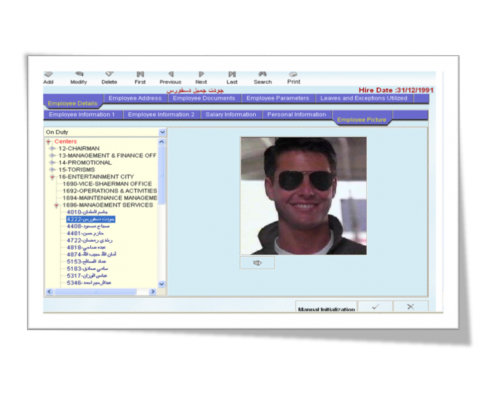Open the Employee Parameters tab

tap(277, 98)
